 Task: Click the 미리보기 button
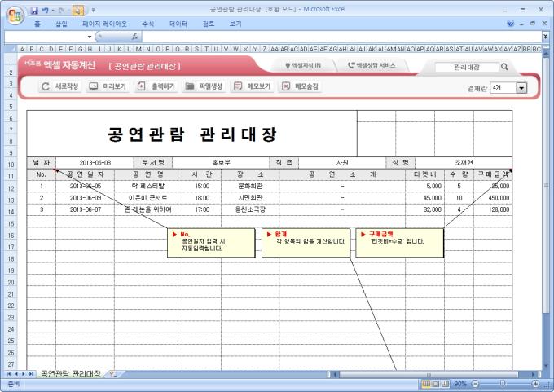[108, 86]
